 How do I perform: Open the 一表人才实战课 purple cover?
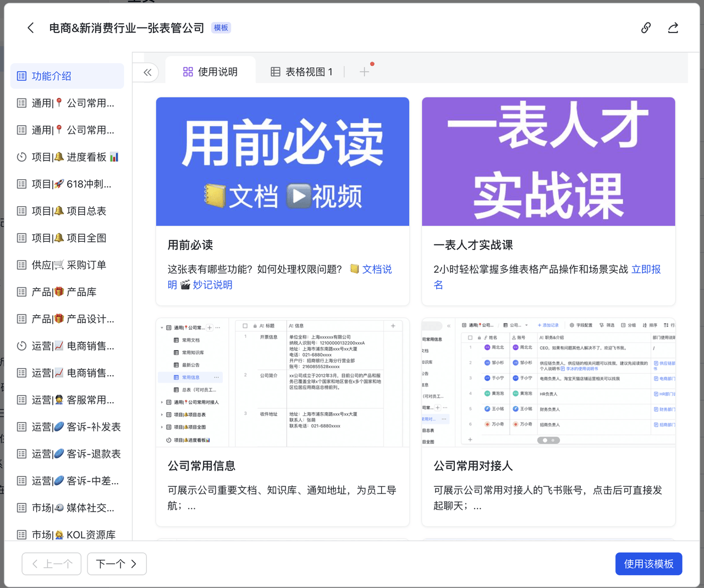(548, 162)
